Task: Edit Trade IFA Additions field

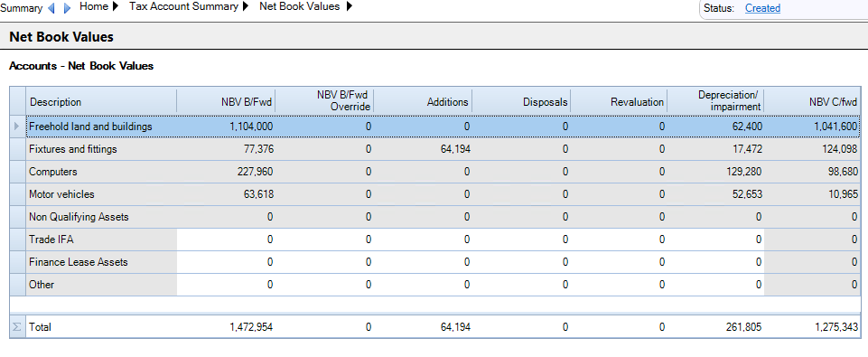Action: 423,240
